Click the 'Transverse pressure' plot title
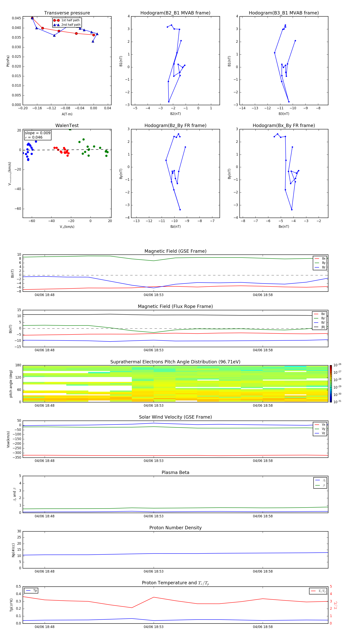351x644 pixels. point(67,13)
